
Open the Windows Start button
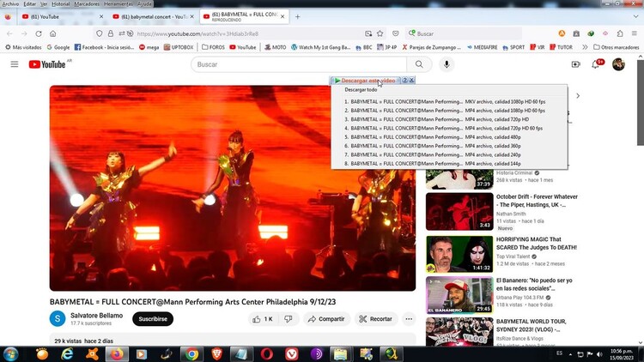pyautogui.click(x=10, y=354)
